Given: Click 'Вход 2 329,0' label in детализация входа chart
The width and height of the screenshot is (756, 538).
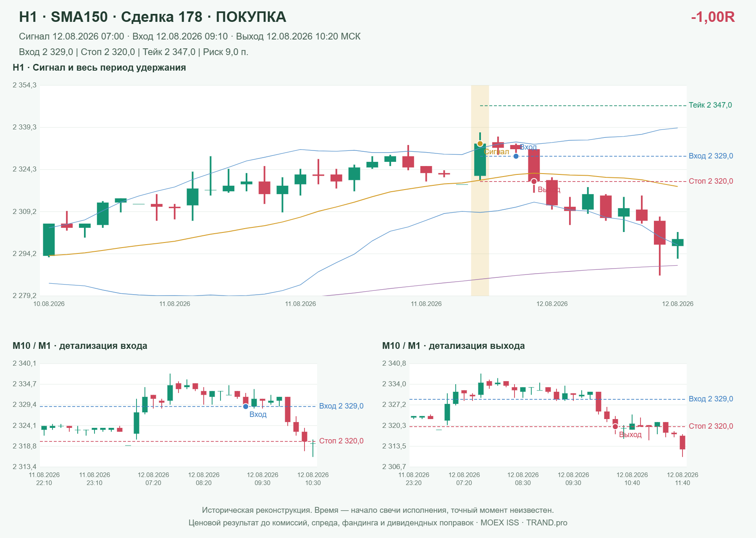Looking at the screenshot, I should (x=341, y=406).
